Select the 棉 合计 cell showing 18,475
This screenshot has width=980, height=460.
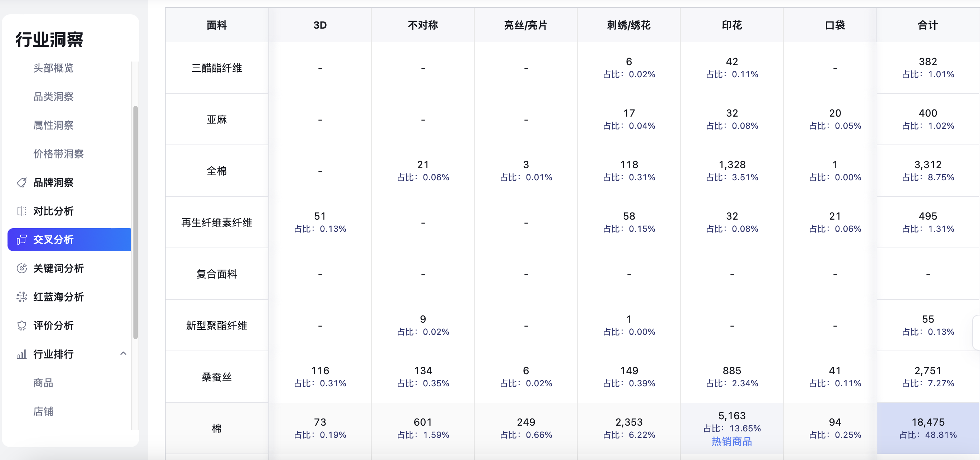[927, 429]
